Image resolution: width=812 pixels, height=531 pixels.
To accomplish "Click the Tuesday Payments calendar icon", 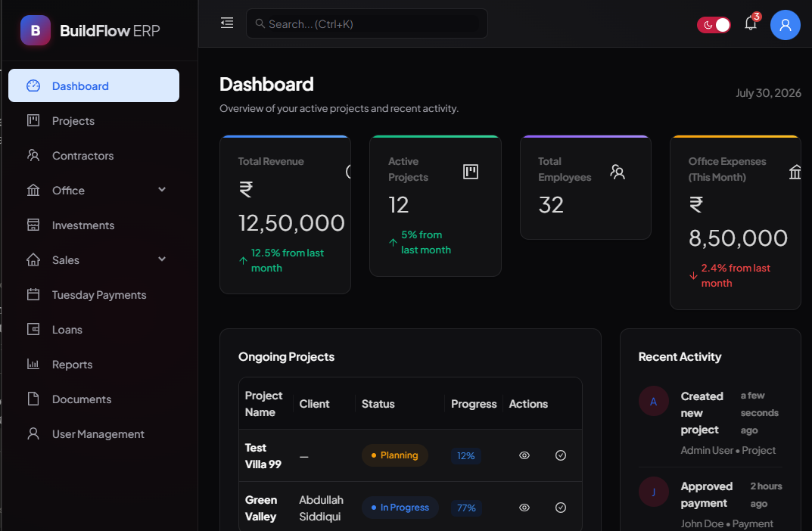I will (x=33, y=294).
